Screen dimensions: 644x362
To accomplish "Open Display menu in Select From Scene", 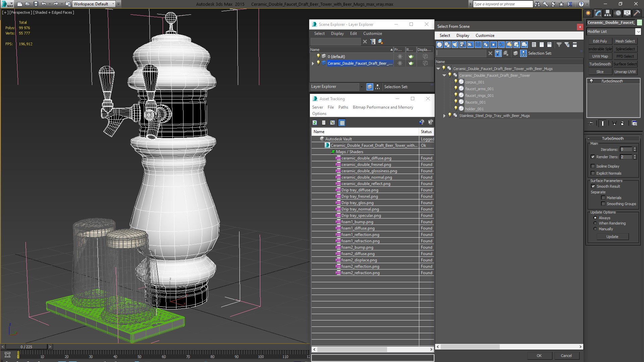I will coord(463,36).
